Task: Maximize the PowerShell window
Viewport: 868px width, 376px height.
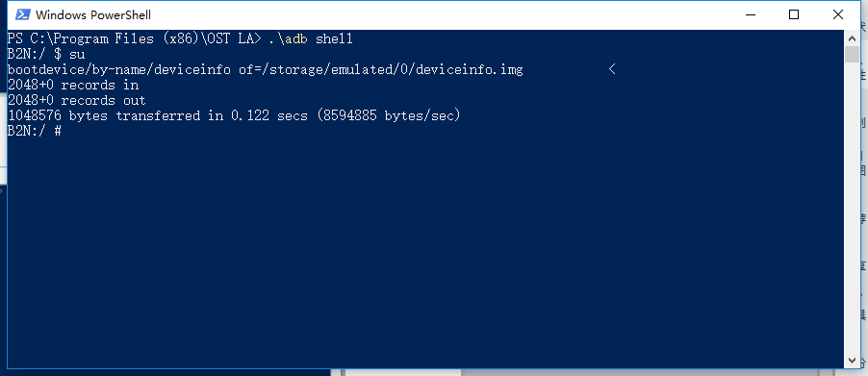Action: (794, 14)
